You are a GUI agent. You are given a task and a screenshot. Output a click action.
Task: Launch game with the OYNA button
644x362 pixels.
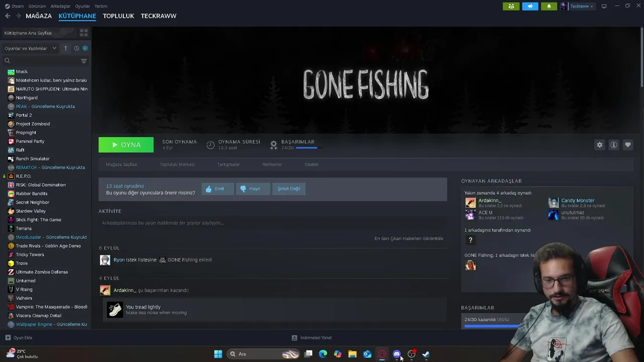point(126,145)
